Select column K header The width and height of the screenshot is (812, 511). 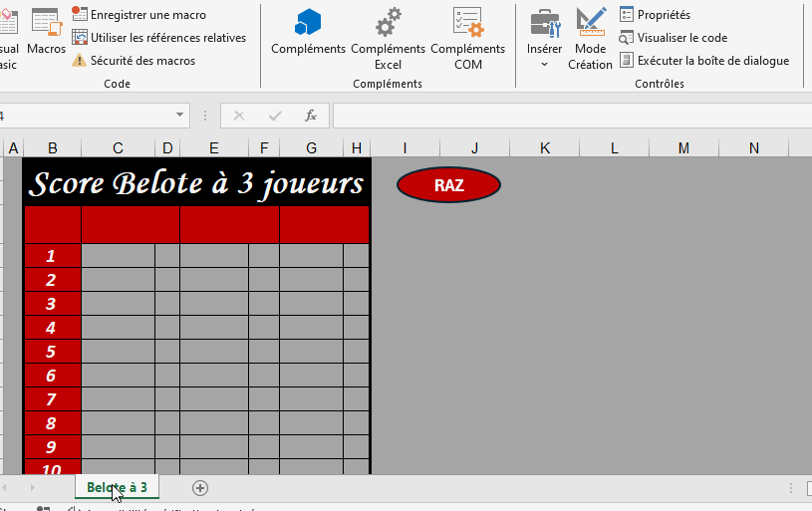click(544, 148)
